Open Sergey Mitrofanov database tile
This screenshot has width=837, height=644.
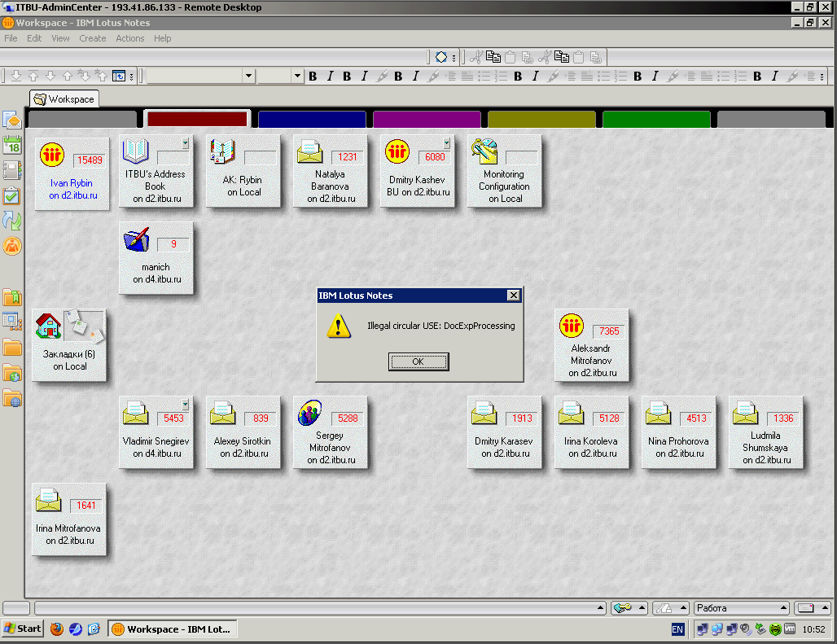click(x=330, y=432)
